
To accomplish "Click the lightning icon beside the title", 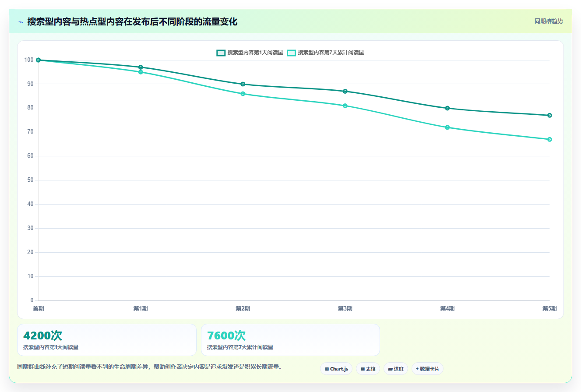I will pos(21,22).
